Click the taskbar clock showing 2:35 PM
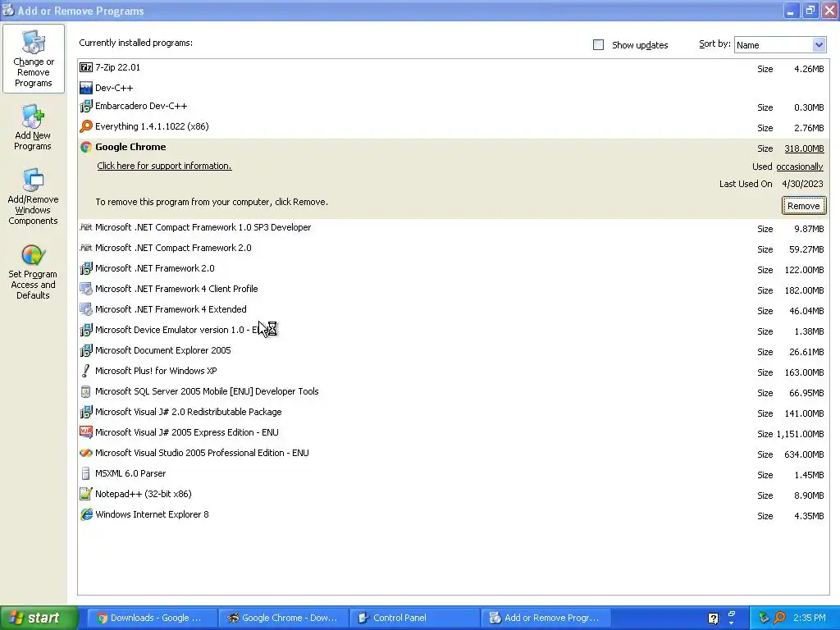Screen dimensions: 840x630 [809, 618]
